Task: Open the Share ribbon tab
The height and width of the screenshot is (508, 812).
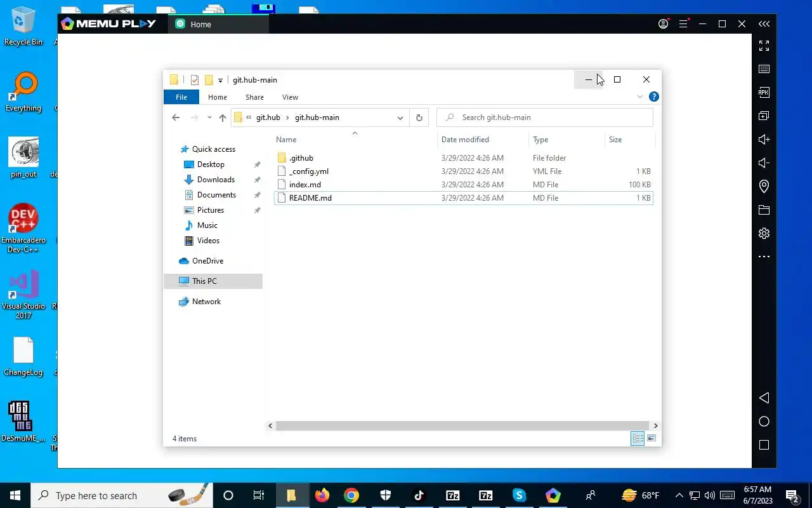Action: coord(254,97)
